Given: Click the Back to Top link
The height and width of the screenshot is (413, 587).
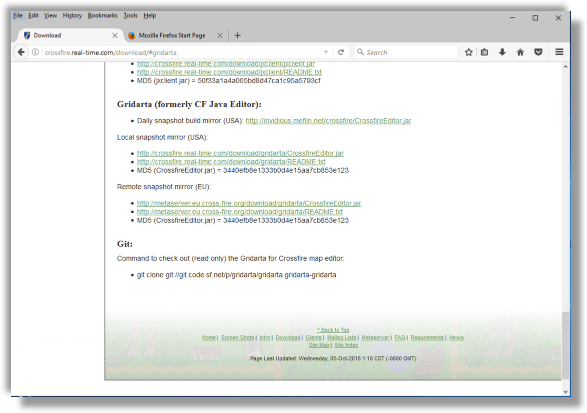Looking at the screenshot, I should click(333, 330).
